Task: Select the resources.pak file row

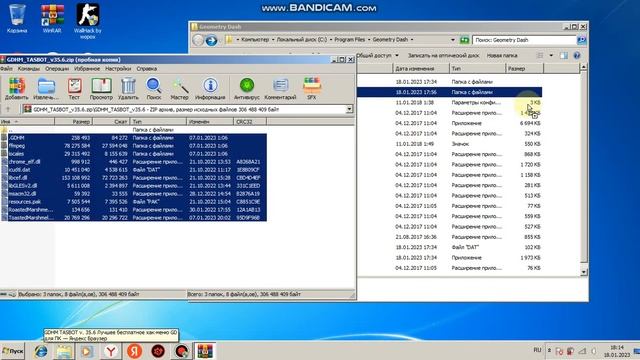Action: point(133,202)
